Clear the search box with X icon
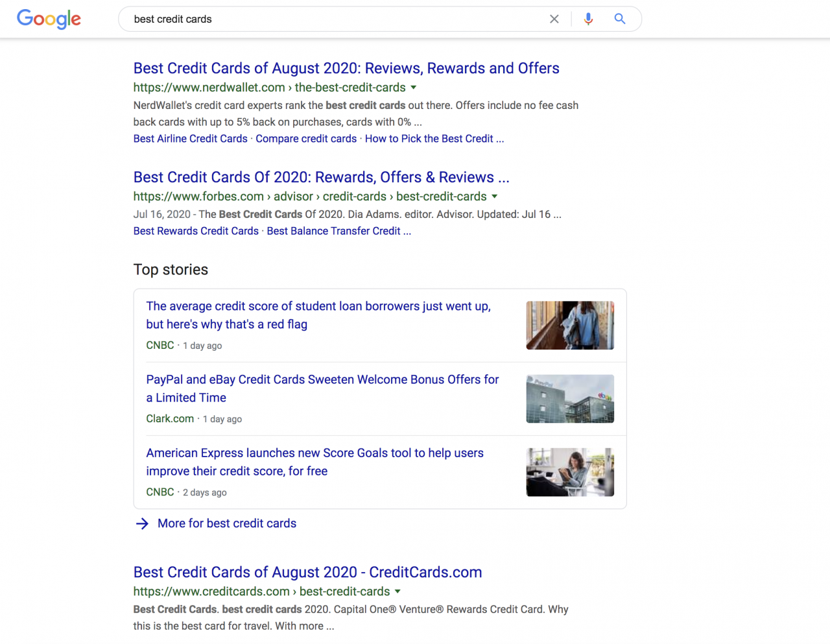 554,19
